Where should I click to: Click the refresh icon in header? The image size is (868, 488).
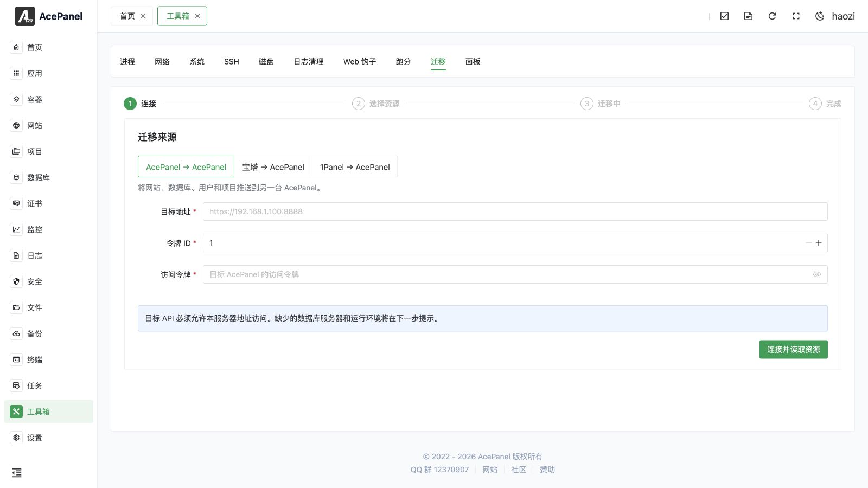pos(772,16)
